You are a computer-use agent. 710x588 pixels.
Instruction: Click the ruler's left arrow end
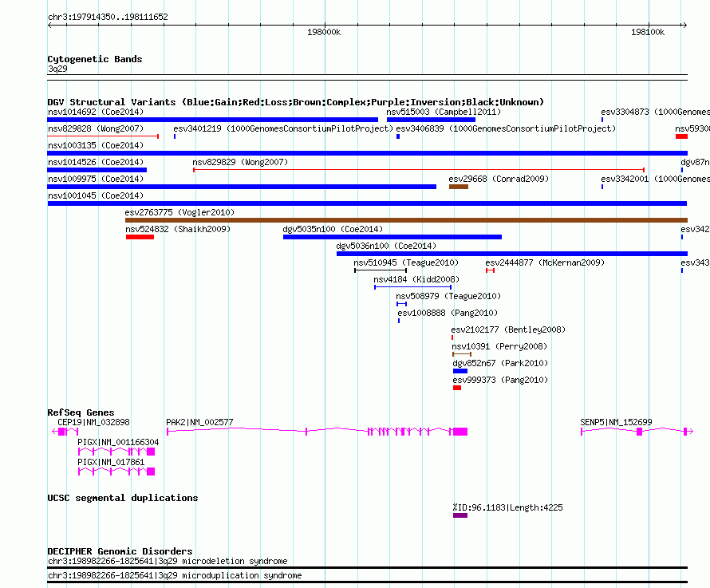pos(51,25)
